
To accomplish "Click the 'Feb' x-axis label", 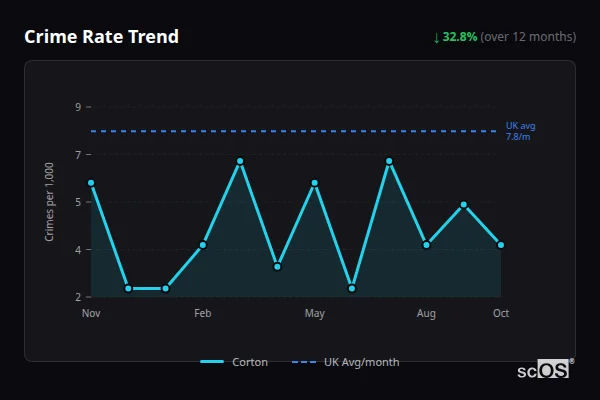I will (x=203, y=313).
